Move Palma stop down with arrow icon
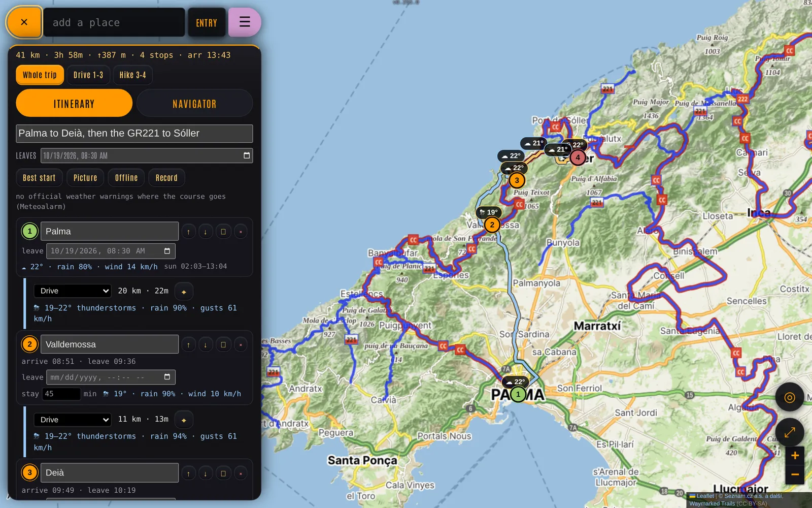The image size is (812, 508). tap(206, 232)
